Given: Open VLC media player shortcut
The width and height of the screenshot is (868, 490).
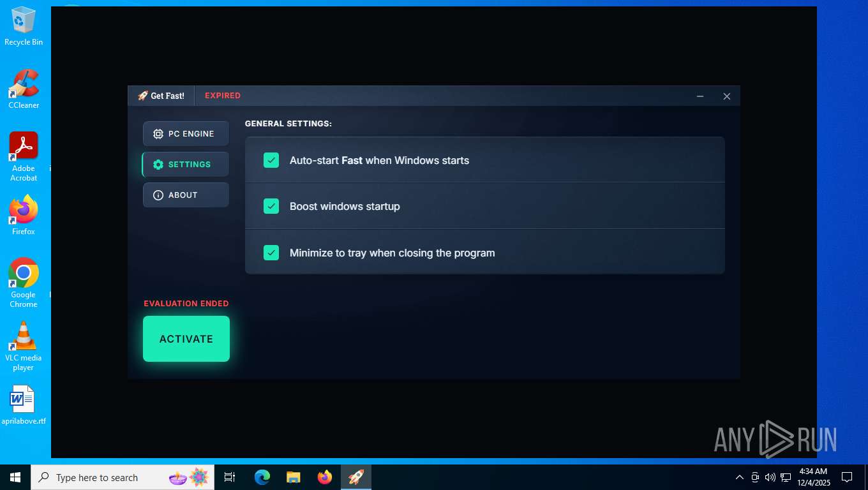Looking at the screenshot, I should (24, 346).
